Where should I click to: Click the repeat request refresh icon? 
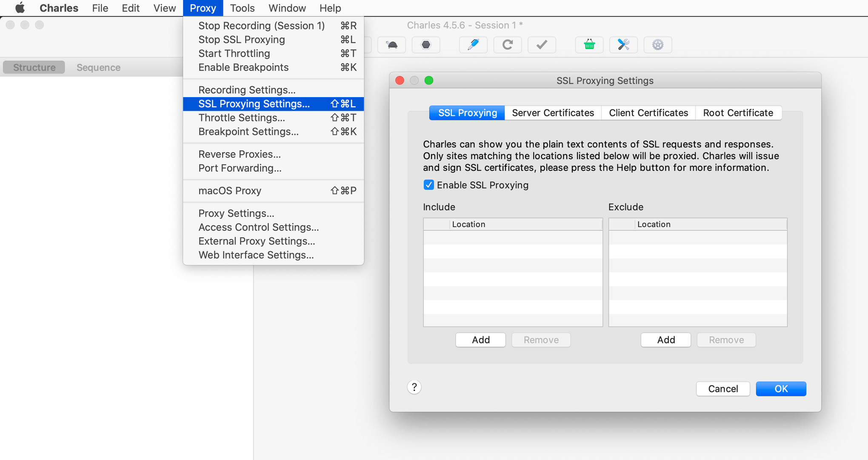coord(508,45)
